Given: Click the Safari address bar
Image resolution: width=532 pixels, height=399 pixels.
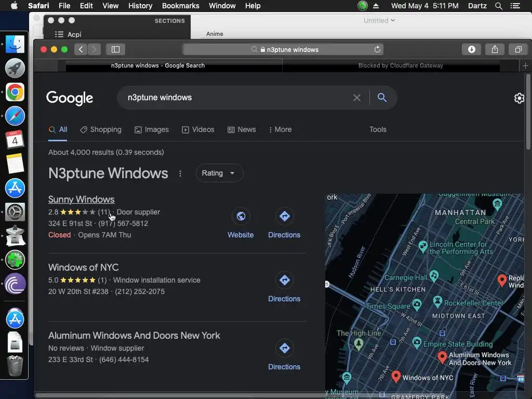Looking at the screenshot, I should click(x=283, y=49).
